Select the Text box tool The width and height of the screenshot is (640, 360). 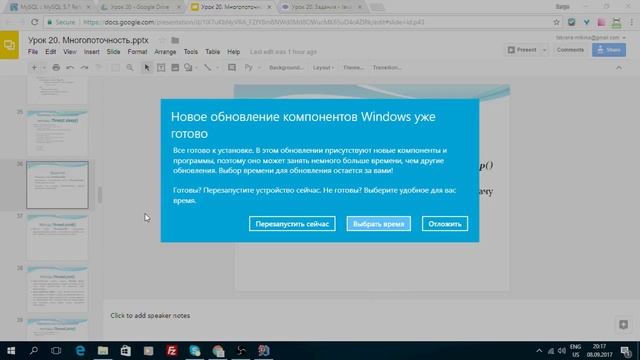tap(161, 67)
